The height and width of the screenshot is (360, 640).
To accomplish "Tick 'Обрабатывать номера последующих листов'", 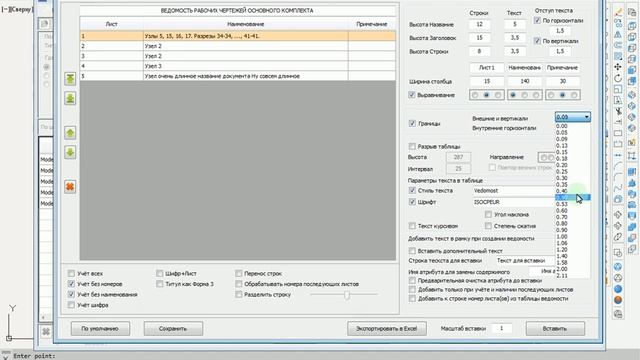I will tap(239, 284).
